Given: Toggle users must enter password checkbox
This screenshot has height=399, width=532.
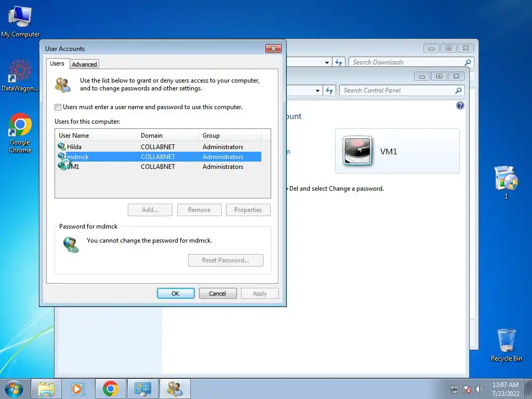Looking at the screenshot, I should (x=58, y=107).
